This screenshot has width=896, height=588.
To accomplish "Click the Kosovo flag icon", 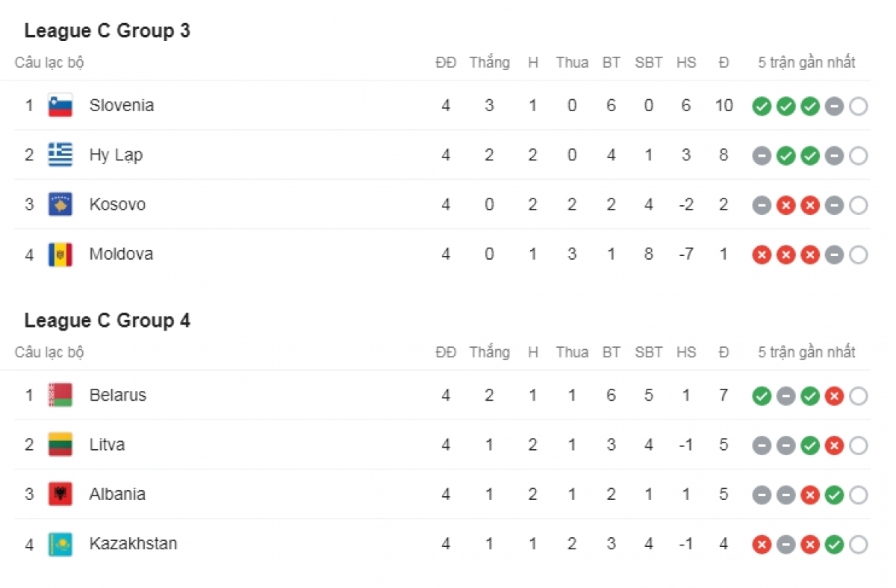I will coord(60,204).
